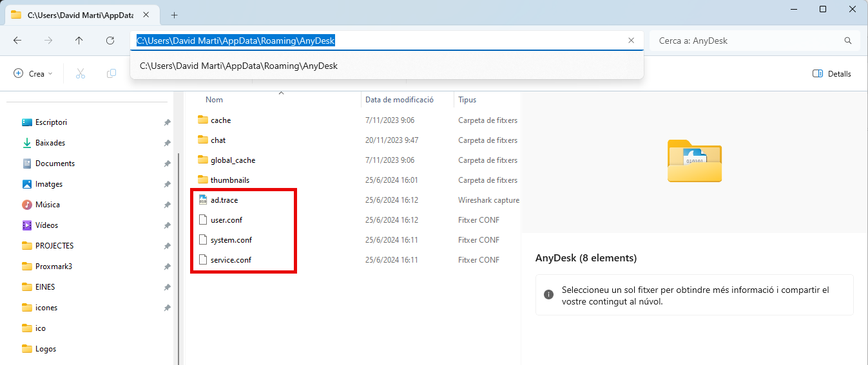
Task: Click ad.trace date 25/6/2024 16:12
Action: pos(392,200)
